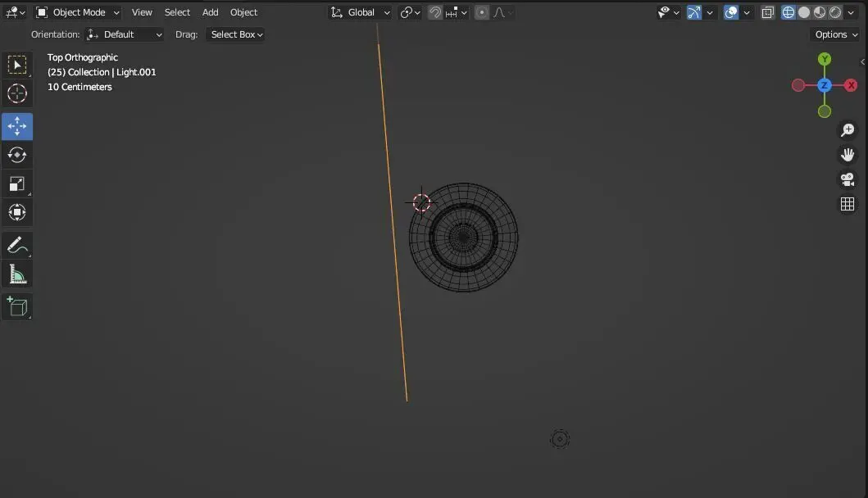Open the View menu

pos(142,12)
